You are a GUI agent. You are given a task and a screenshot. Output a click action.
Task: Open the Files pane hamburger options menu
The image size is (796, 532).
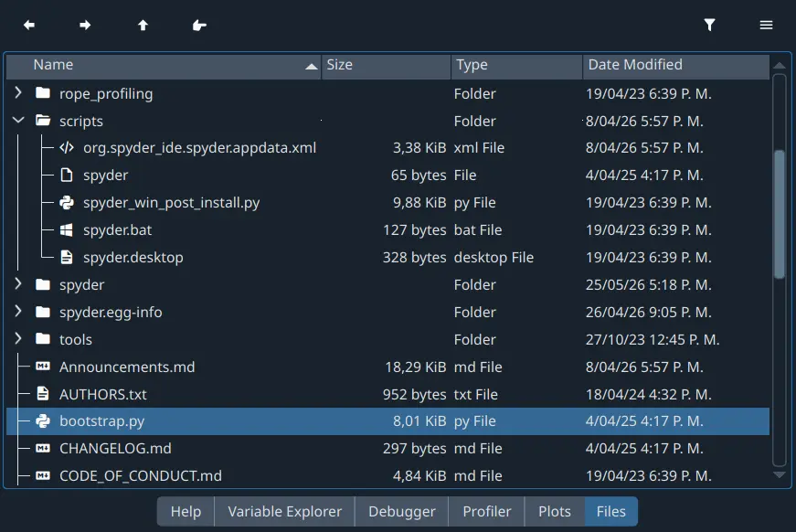[x=766, y=25]
